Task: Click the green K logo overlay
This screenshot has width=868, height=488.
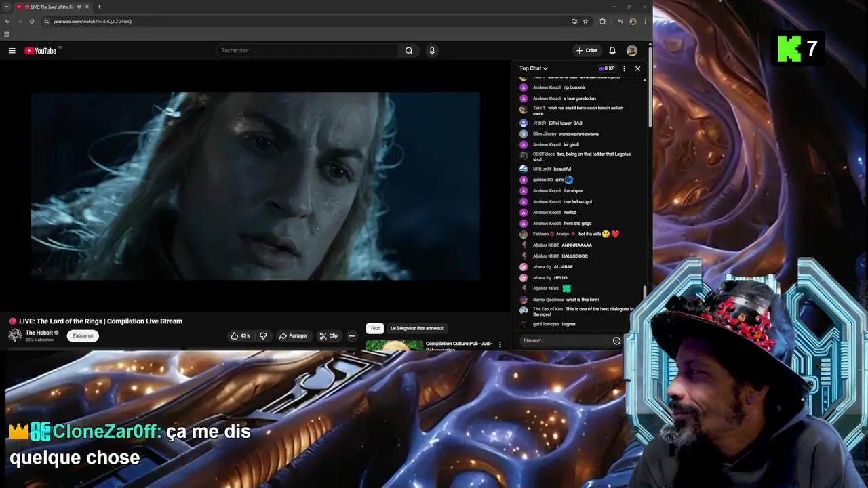Action: [789, 49]
